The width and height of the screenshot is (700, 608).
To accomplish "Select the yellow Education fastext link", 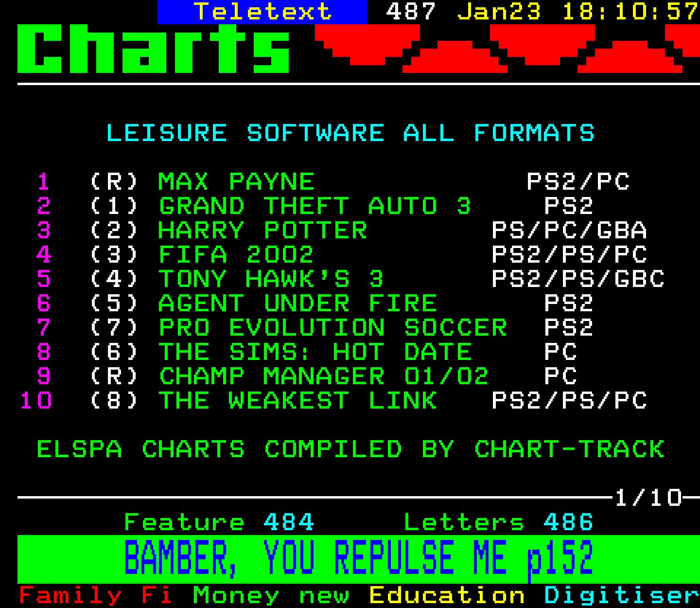I will tap(447, 595).
